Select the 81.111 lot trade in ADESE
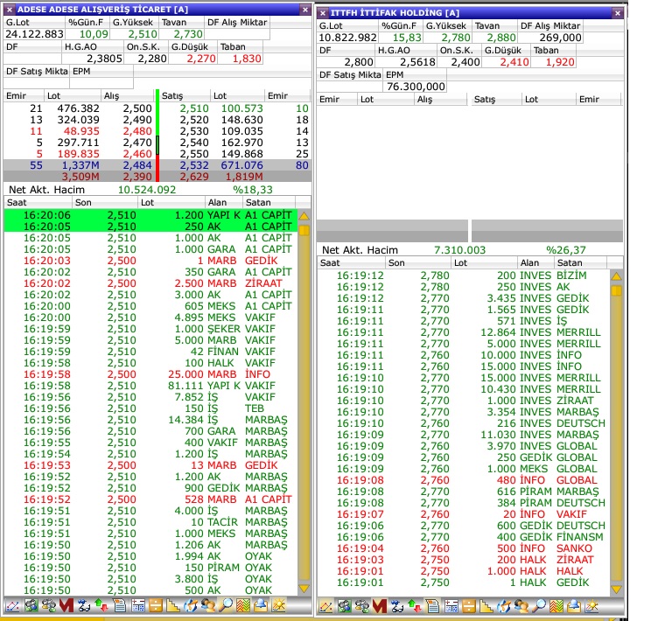The width and height of the screenshot is (672, 621). click(150, 386)
